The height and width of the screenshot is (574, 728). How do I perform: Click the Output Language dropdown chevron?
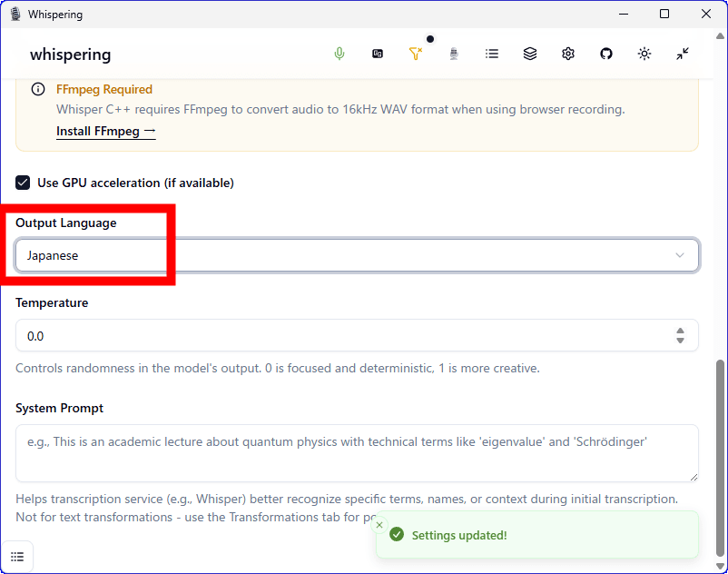point(680,255)
